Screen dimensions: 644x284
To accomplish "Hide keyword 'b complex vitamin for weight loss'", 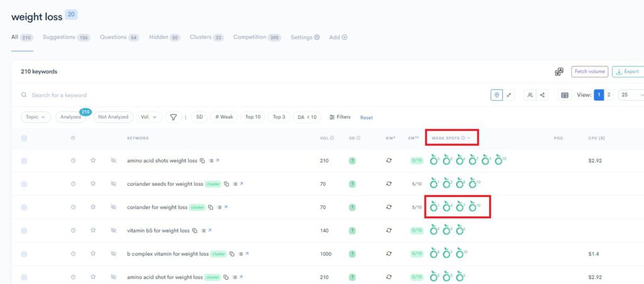I will pos(113,254).
